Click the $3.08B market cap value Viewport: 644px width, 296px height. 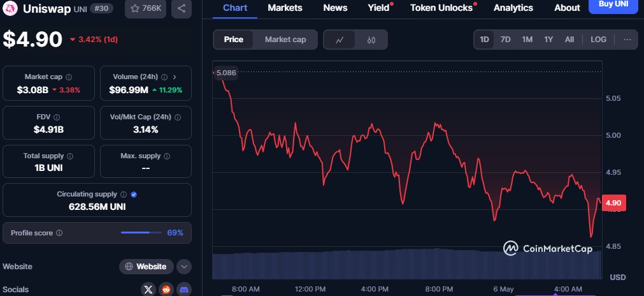32,90
